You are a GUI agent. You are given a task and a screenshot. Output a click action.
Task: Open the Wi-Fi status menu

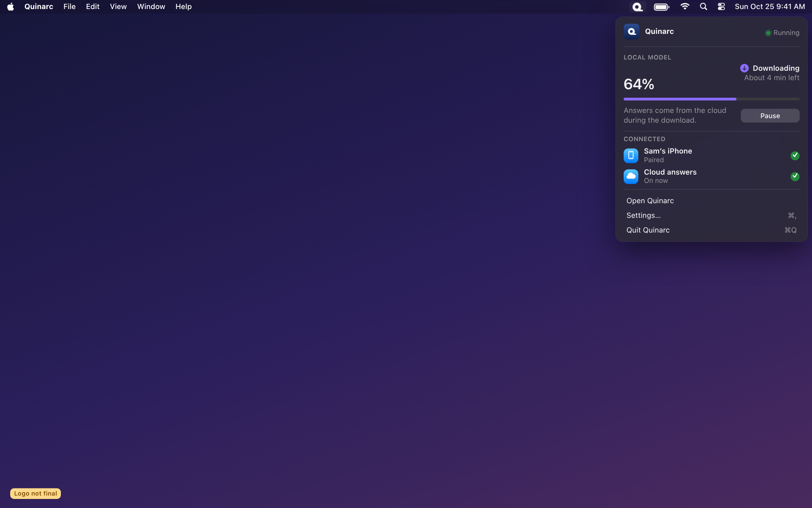(685, 6)
